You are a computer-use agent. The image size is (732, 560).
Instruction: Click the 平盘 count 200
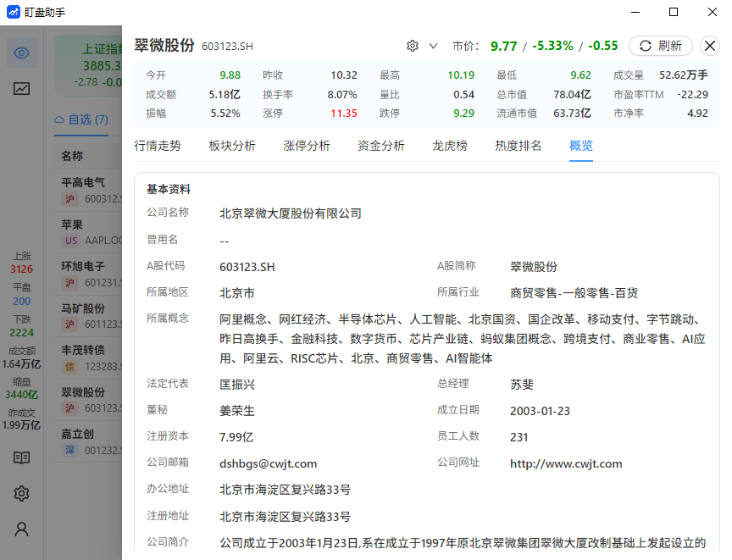click(21, 302)
